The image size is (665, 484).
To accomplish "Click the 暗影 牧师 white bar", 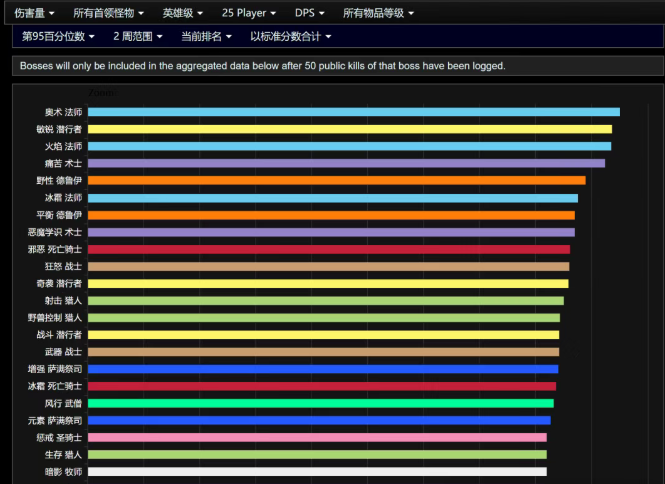I will tap(317, 472).
